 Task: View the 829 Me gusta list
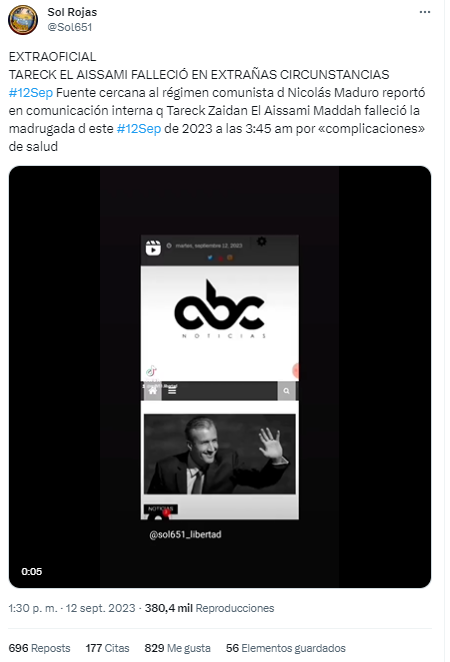coord(177,648)
